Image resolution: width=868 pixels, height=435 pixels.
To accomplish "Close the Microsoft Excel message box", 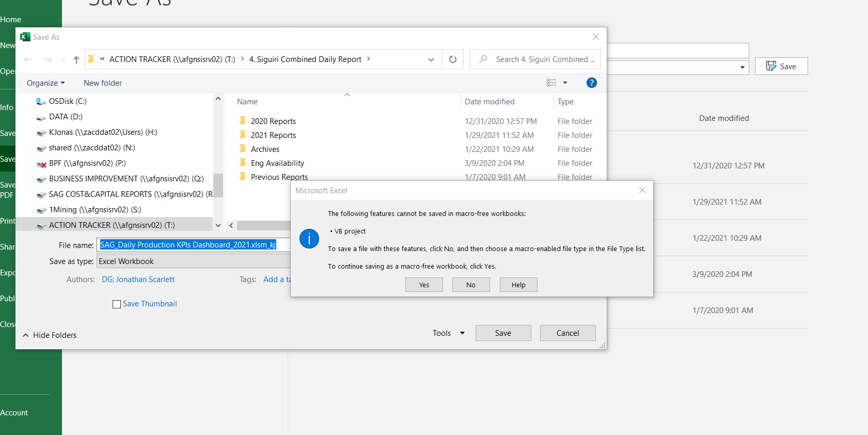I will tap(642, 190).
